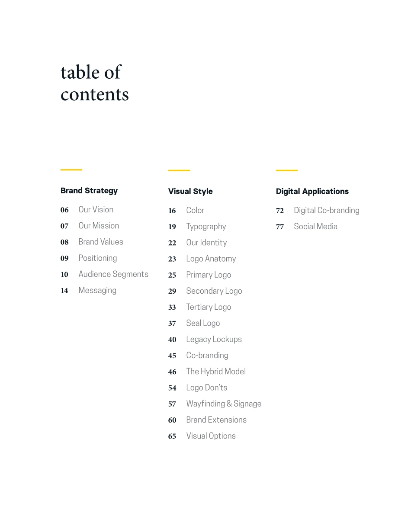Go to Digital Co-branding section
411x532 pixels.
pyautogui.click(x=326, y=211)
